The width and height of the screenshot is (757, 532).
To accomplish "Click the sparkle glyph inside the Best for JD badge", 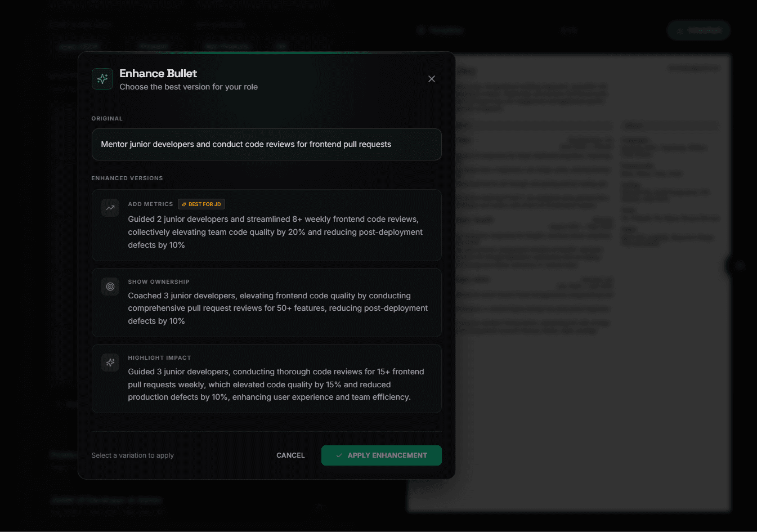I will point(185,204).
